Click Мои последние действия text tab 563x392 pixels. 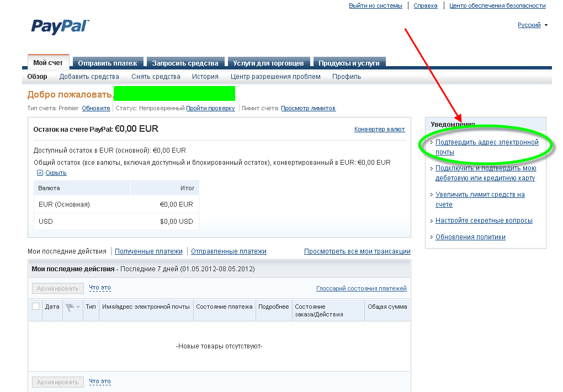[x=67, y=251]
